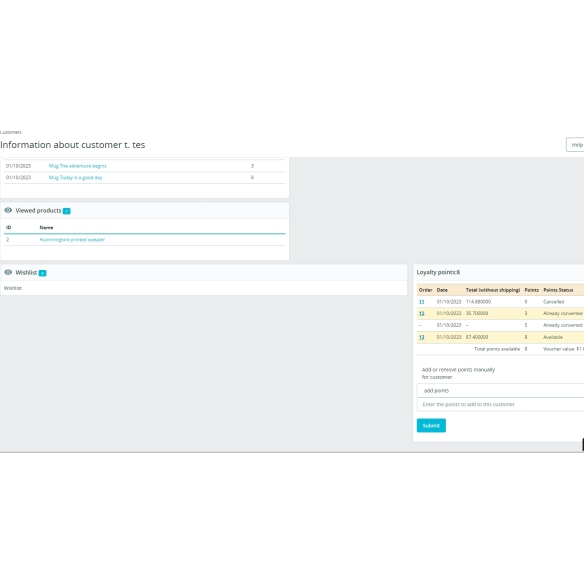Go to Customers breadcrumb
Screen dimensions: 584x584
[x=11, y=132]
